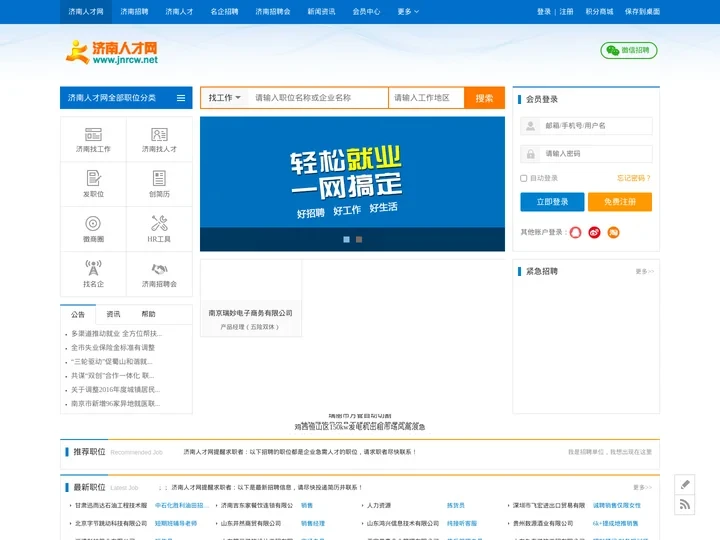Log in with the QQ account icon
Screen dimensions: 720x540
575,232
